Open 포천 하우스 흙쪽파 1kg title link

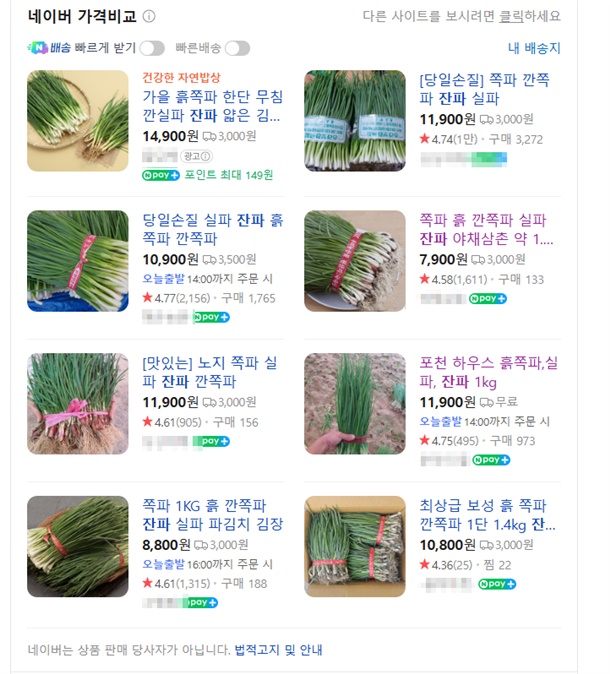pyautogui.click(x=490, y=372)
